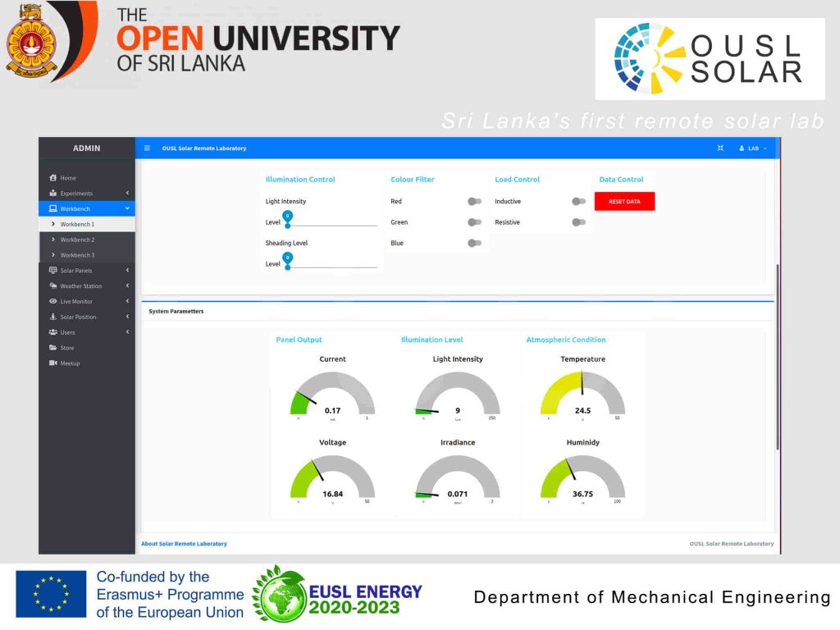This screenshot has width=840, height=630.
Task: Enable the Resistive load switch
Action: (578, 222)
